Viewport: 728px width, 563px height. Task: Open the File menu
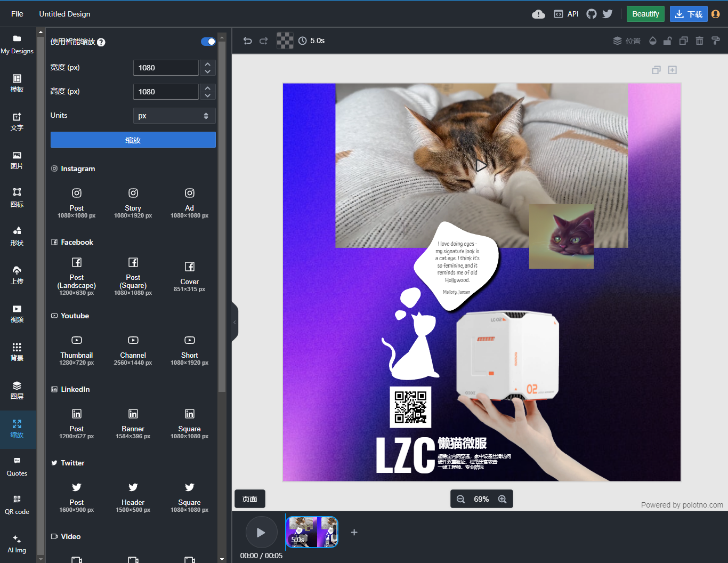coord(17,14)
